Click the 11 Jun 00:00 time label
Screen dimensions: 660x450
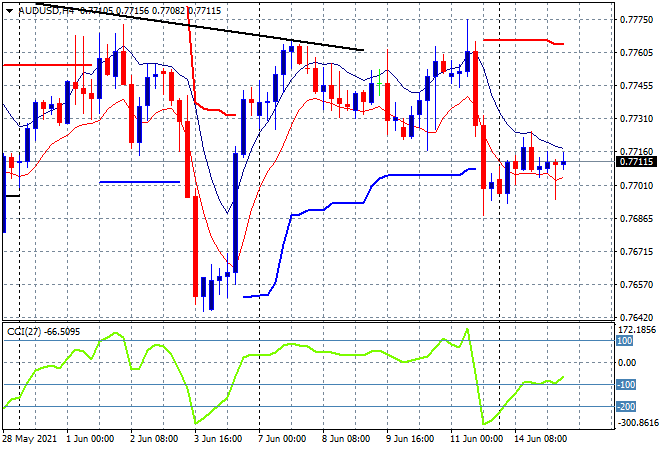(x=476, y=439)
